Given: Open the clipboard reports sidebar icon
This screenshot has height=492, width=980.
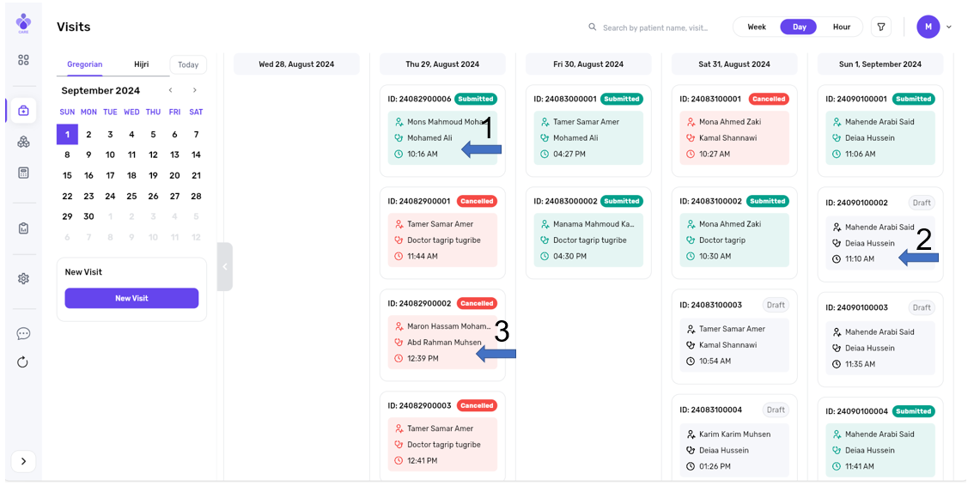Looking at the screenshot, I should (23, 228).
